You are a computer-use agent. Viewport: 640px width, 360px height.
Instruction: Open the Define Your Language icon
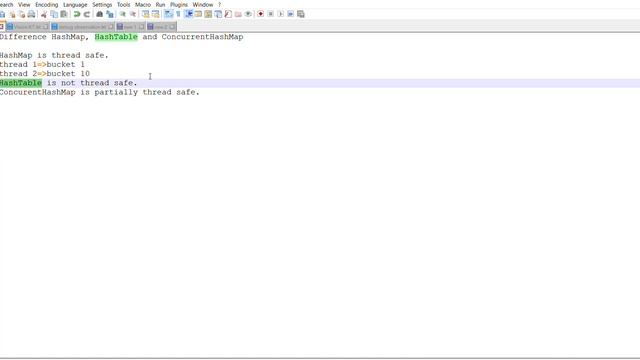click(x=198, y=14)
